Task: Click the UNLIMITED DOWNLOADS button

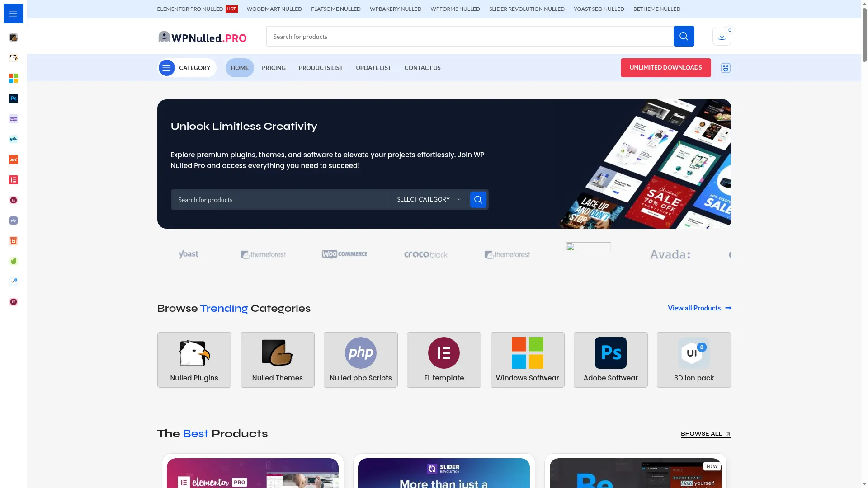Action: pos(665,68)
